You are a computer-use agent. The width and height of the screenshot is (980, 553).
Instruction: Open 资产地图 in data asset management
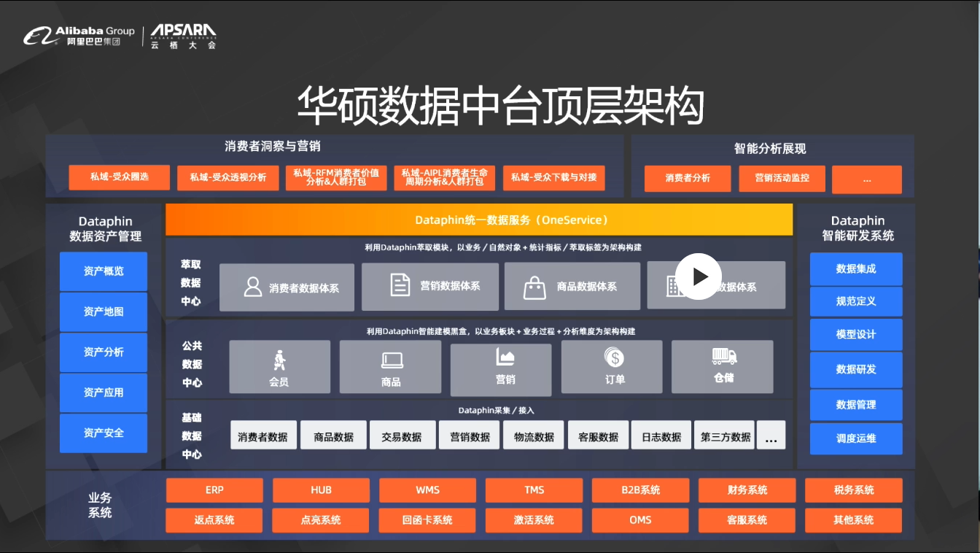tap(104, 312)
